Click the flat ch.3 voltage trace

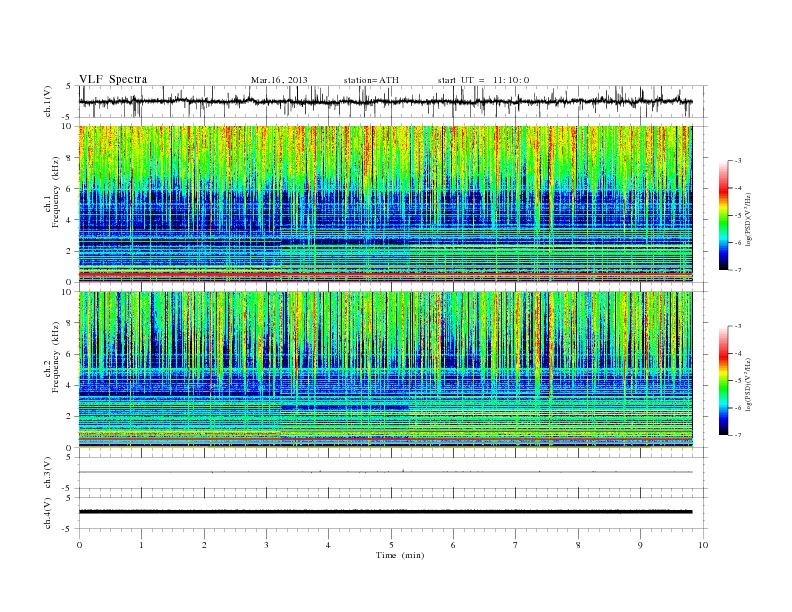385,472
